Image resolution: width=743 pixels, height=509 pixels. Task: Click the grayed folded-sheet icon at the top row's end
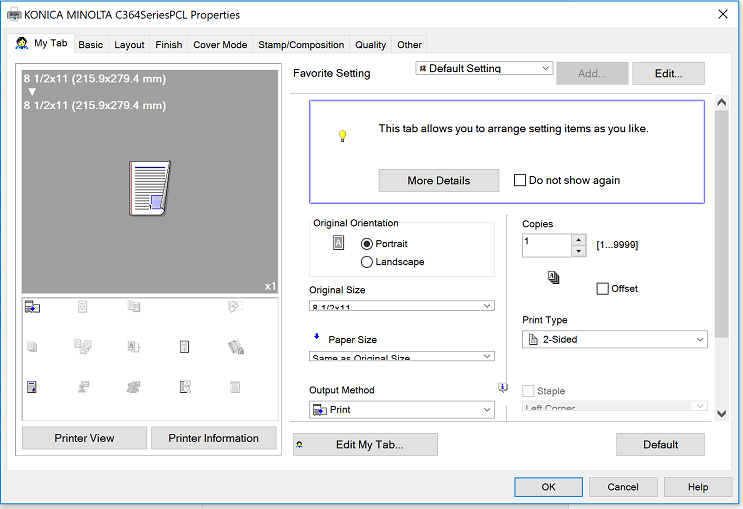click(x=235, y=307)
